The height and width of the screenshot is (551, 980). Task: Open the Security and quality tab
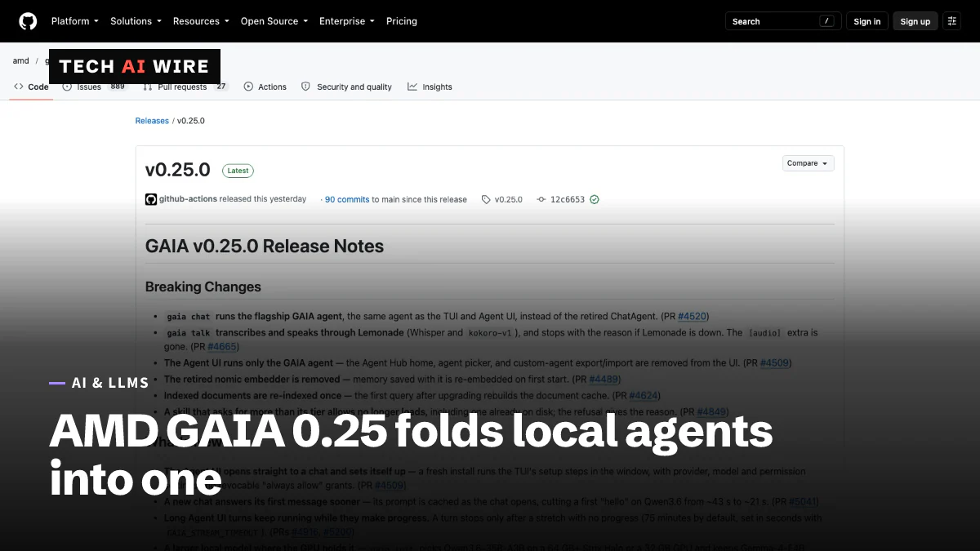(347, 87)
